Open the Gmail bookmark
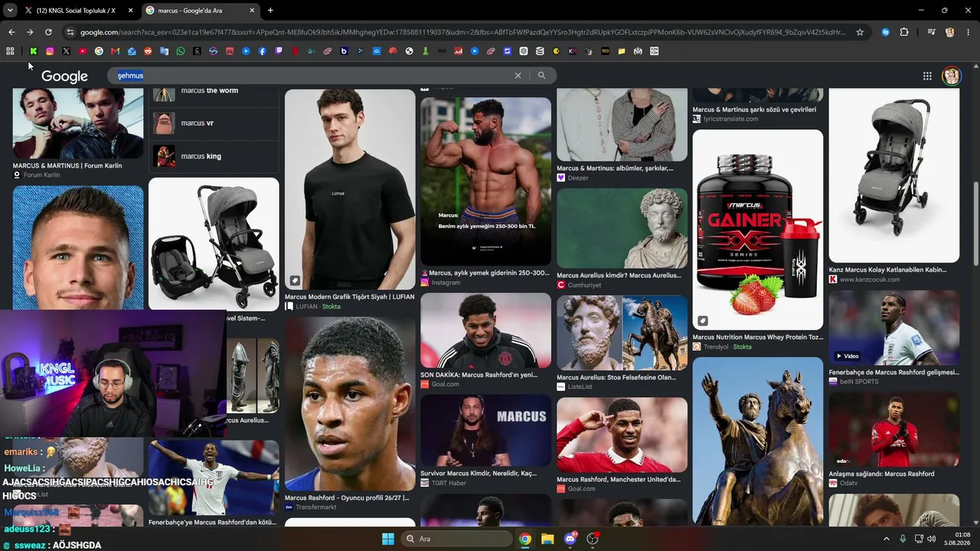The width and height of the screenshot is (980, 551). click(116, 51)
